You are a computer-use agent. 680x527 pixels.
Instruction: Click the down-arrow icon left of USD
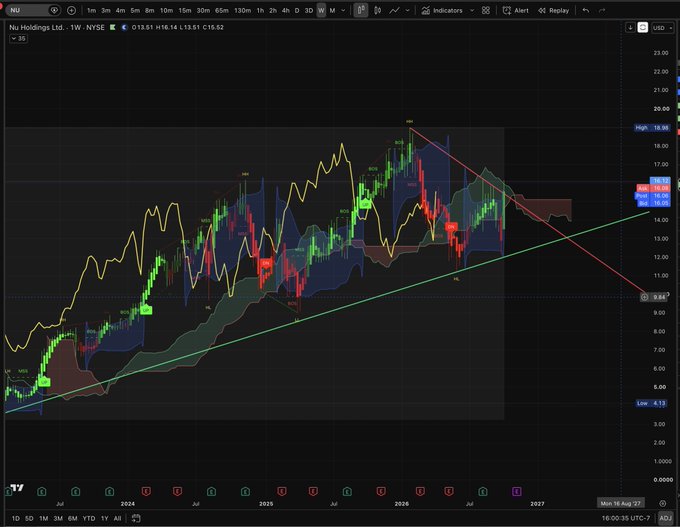[630, 27]
